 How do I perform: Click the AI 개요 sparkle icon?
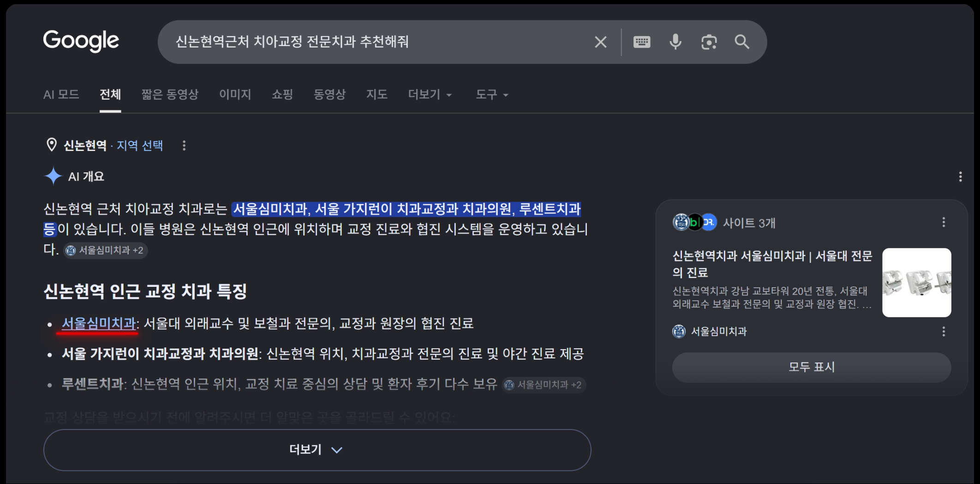53,176
